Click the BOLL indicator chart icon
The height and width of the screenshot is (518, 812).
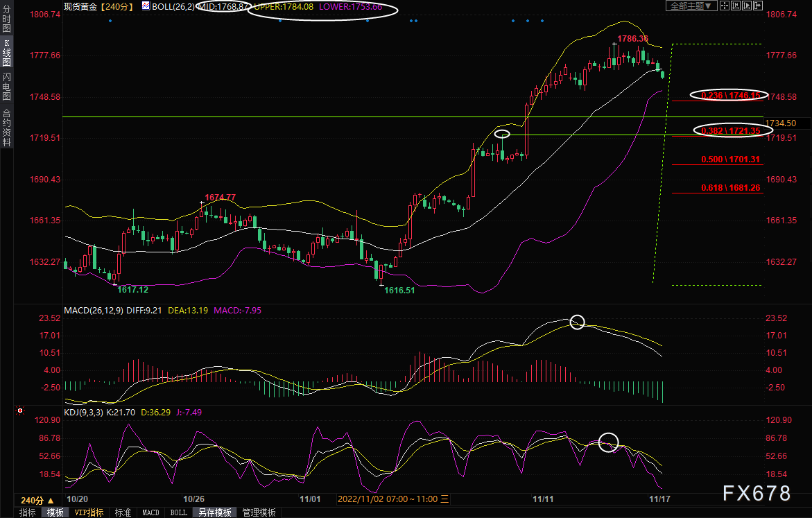146,6
